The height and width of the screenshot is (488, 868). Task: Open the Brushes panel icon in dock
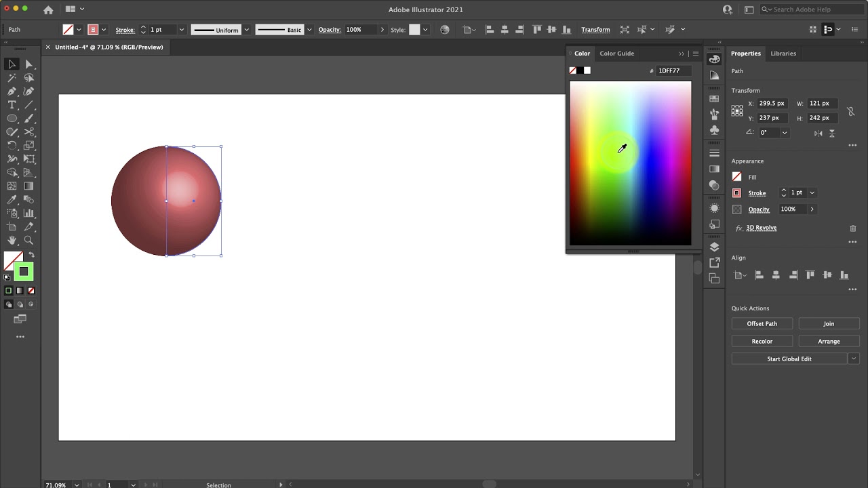[x=714, y=114]
